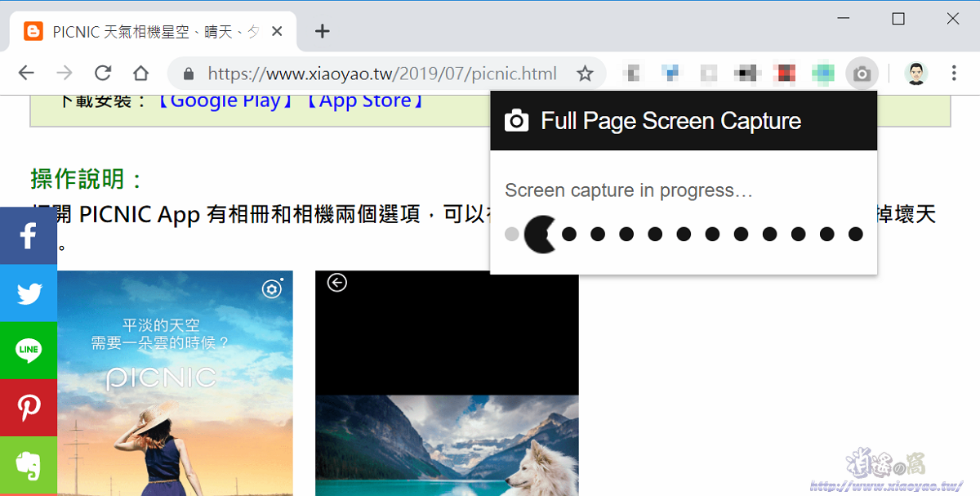The height and width of the screenshot is (496, 980).
Task: Click the Pac-Man progress indicator
Action: (x=540, y=235)
